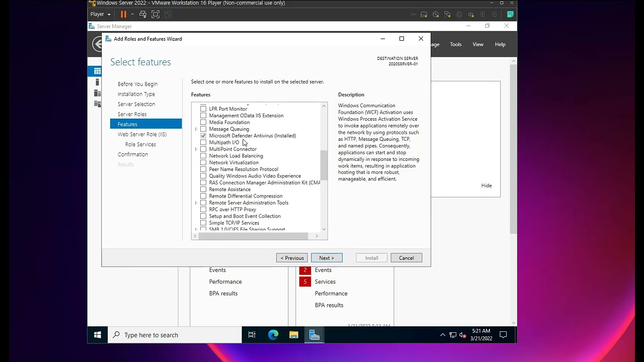Open the Windows Start menu
644x362 pixels.
click(98, 335)
